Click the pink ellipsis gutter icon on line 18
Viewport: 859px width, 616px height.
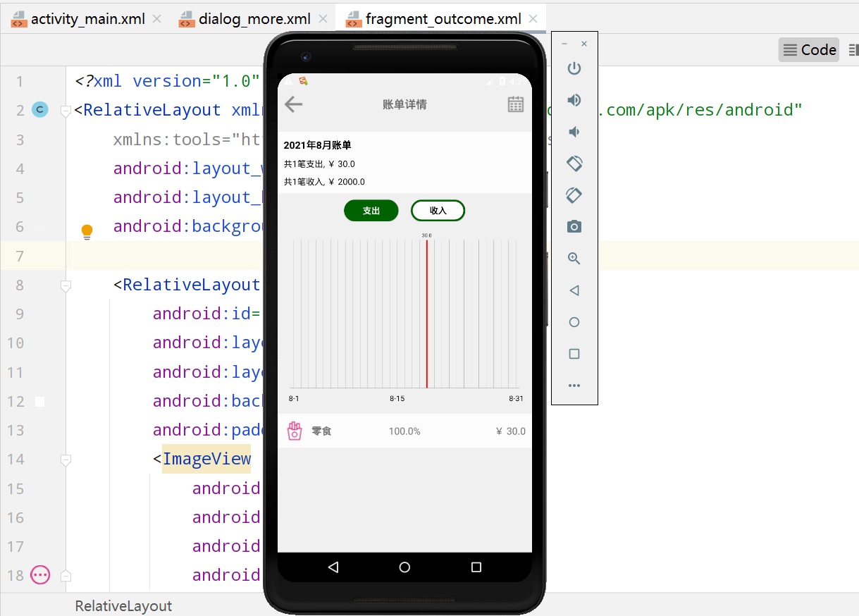pyautogui.click(x=40, y=575)
